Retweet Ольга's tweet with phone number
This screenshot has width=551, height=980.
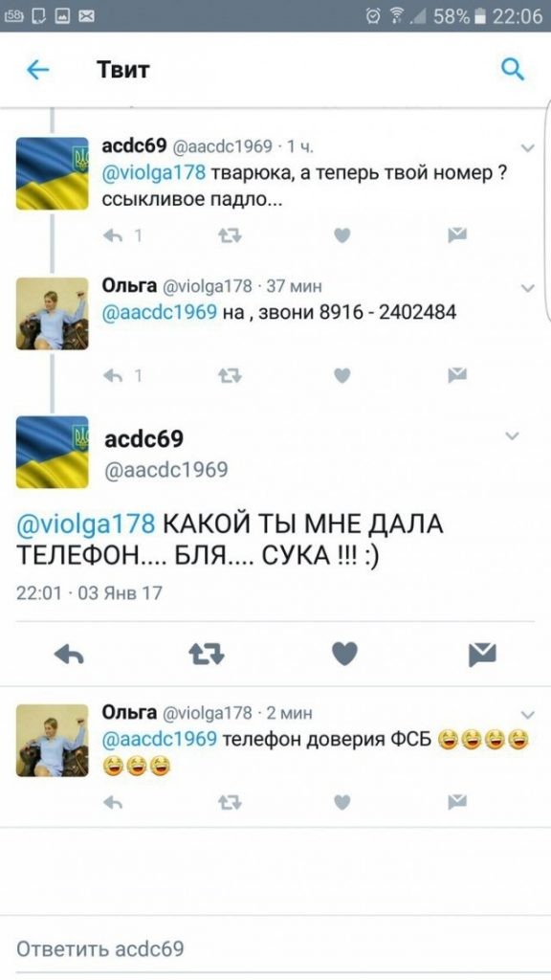tap(230, 375)
